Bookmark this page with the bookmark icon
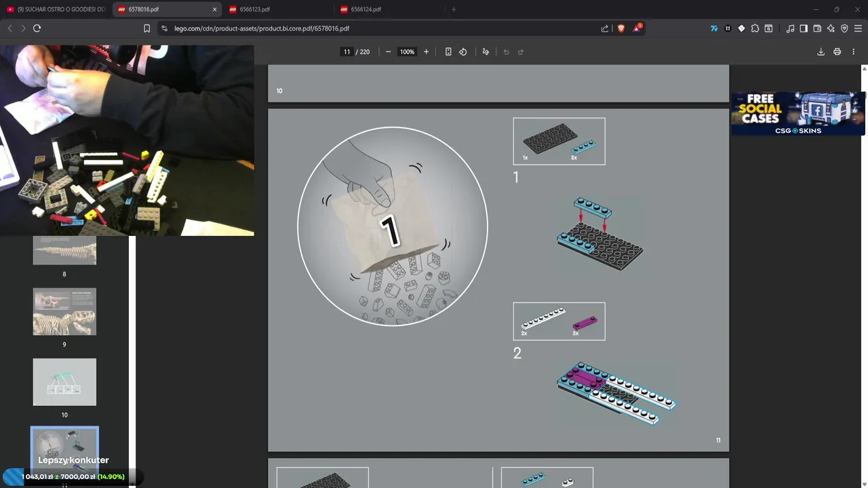 click(x=146, y=28)
